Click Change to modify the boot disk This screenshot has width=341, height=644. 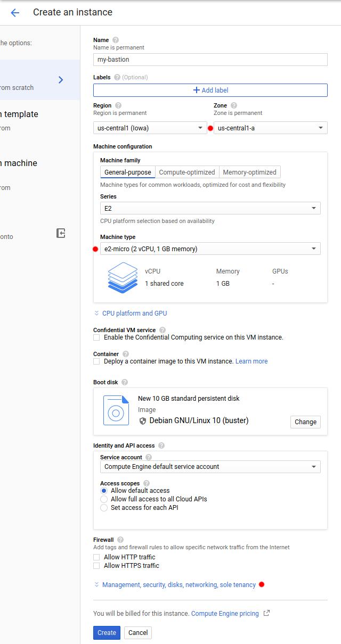[305, 422]
